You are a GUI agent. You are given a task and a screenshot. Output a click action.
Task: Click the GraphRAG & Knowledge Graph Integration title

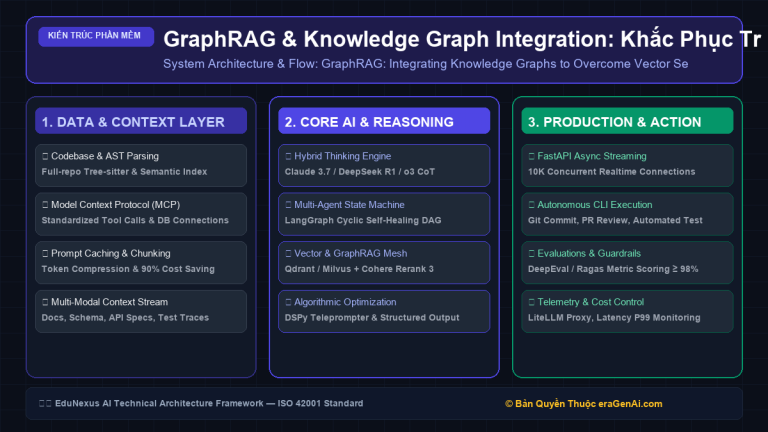pos(462,39)
